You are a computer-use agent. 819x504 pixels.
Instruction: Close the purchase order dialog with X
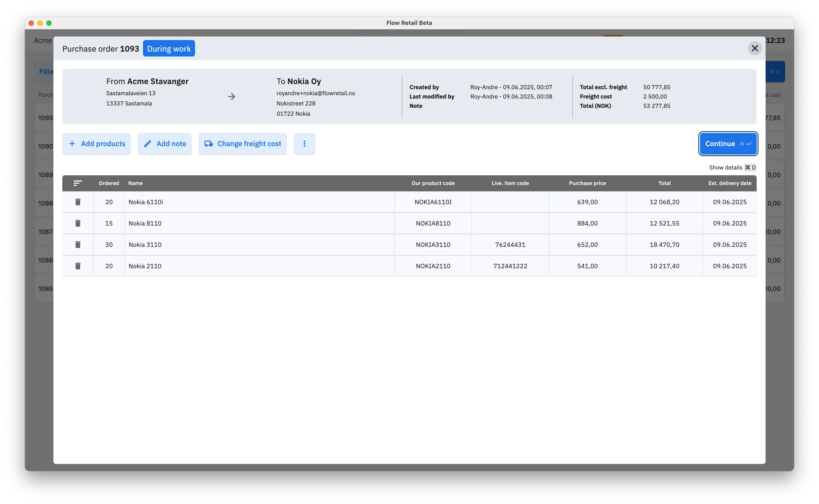coord(755,48)
